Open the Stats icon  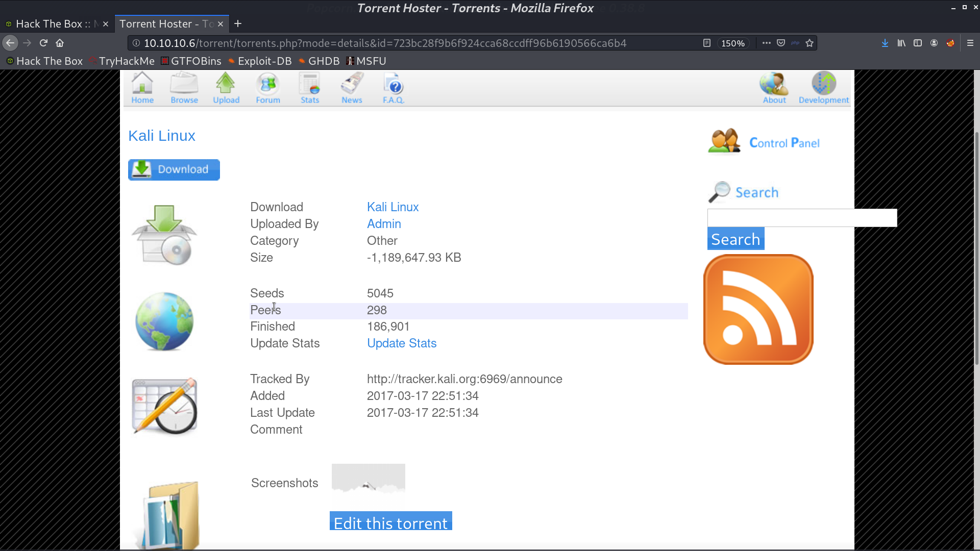[309, 88]
